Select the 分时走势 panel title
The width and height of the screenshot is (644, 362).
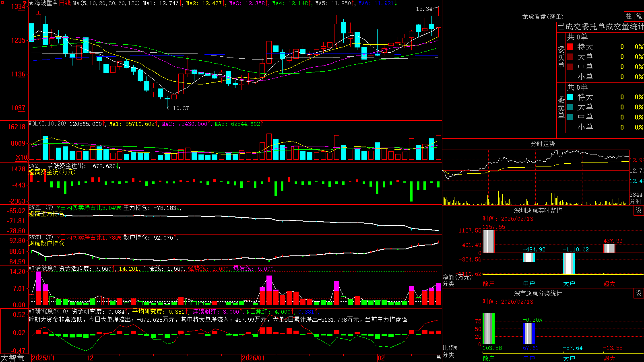[543, 144]
